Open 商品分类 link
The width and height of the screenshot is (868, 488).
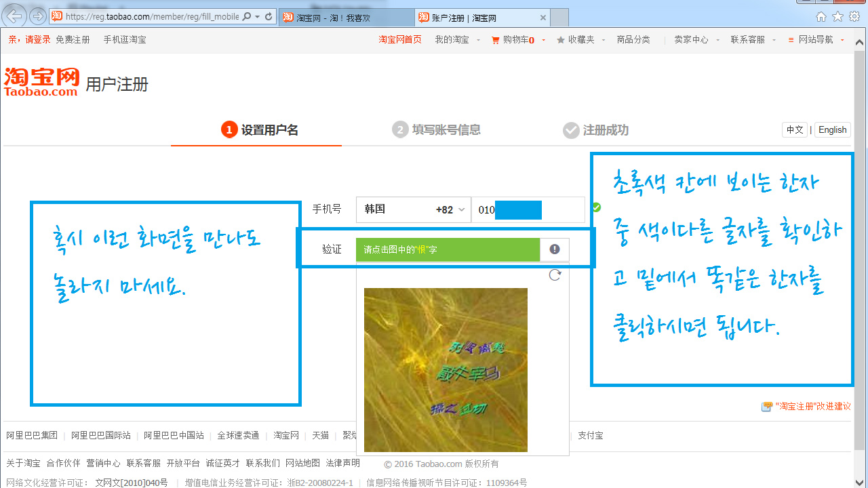(633, 40)
